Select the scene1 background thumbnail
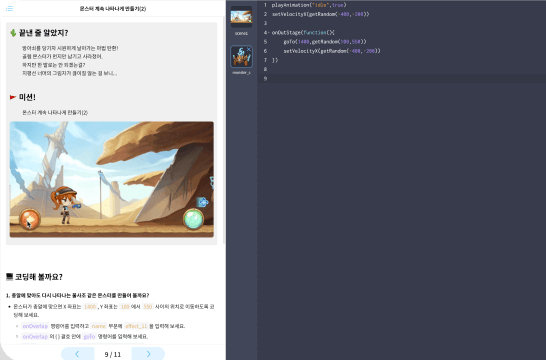Viewport: 546px width, 360px height. tap(241, 17)
